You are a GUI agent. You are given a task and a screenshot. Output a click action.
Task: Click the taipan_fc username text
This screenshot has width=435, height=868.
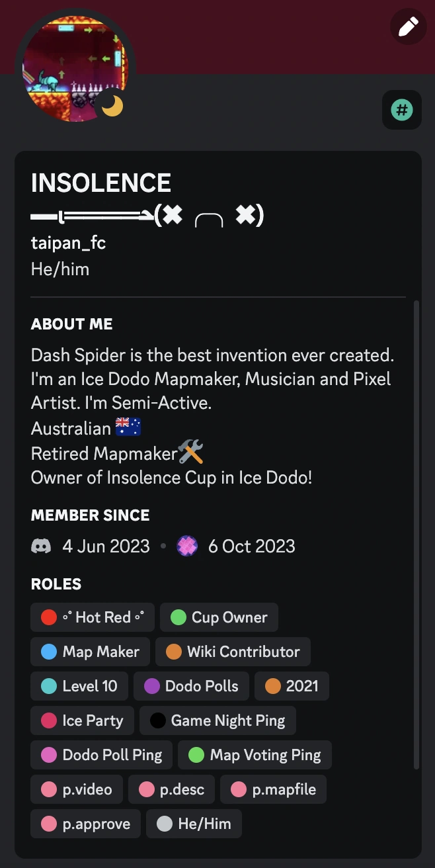[x=68, y=243]
